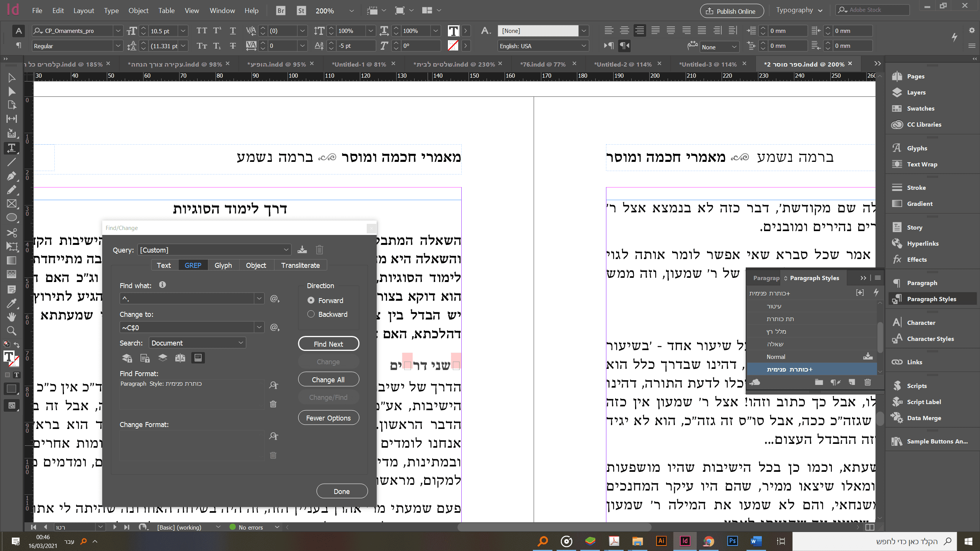The image size is (980, 551).
Task: Select the Scissors tool
Action: (11, 233)
